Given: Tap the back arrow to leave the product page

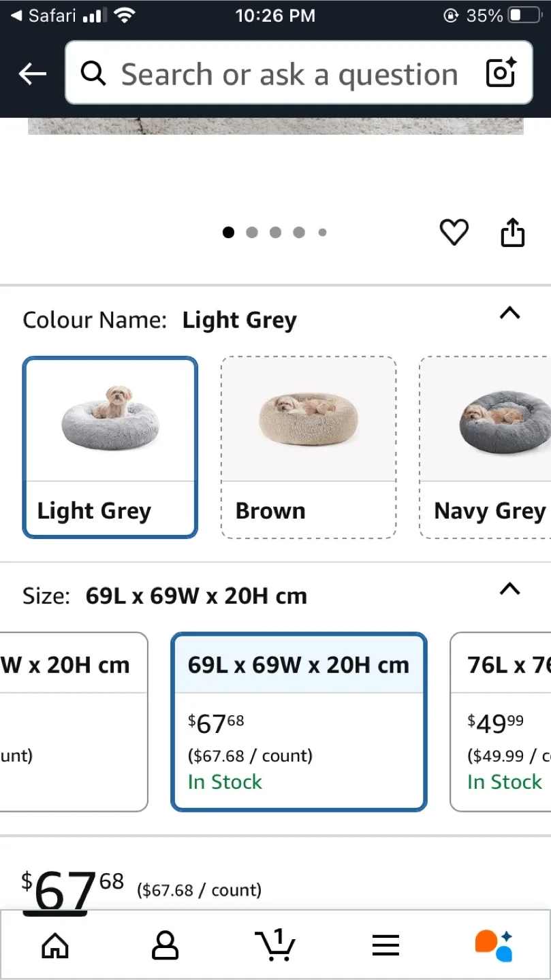Looking at the screenshot, I should pos(31,73).
